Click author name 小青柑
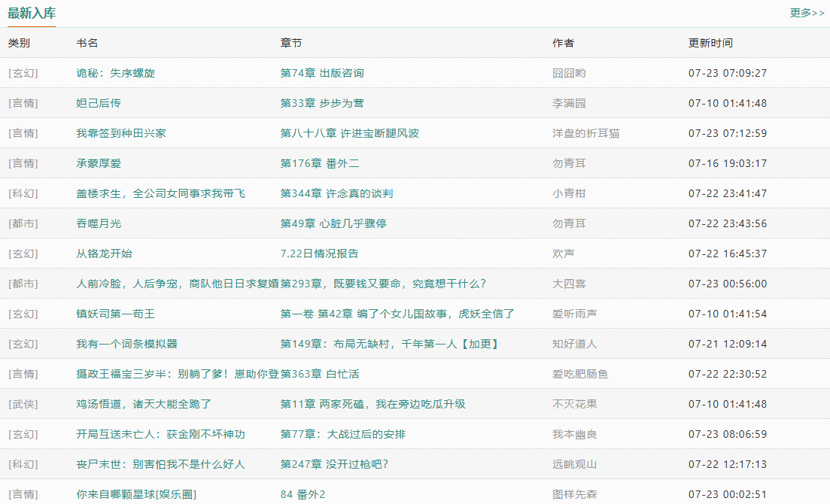This screenshot has height=504, width=830. click(x=569, y=194)
